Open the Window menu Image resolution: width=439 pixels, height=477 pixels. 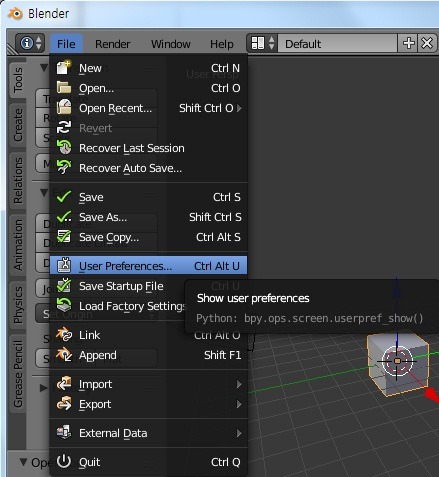171,44
